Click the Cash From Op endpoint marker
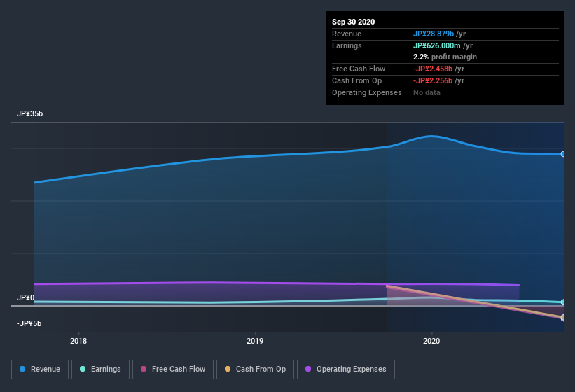The width and height of the screenshot is (575, 392). click(x=562, y=317)
